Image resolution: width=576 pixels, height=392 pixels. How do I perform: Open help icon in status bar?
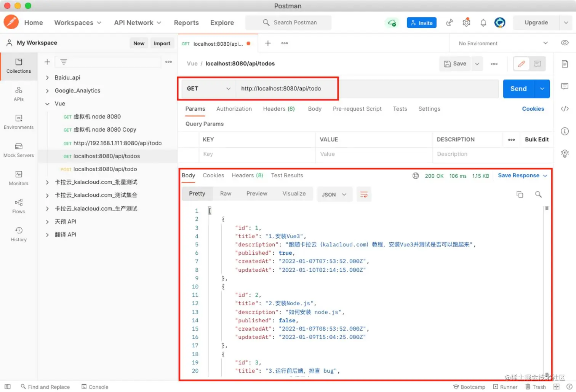point(569,387)
